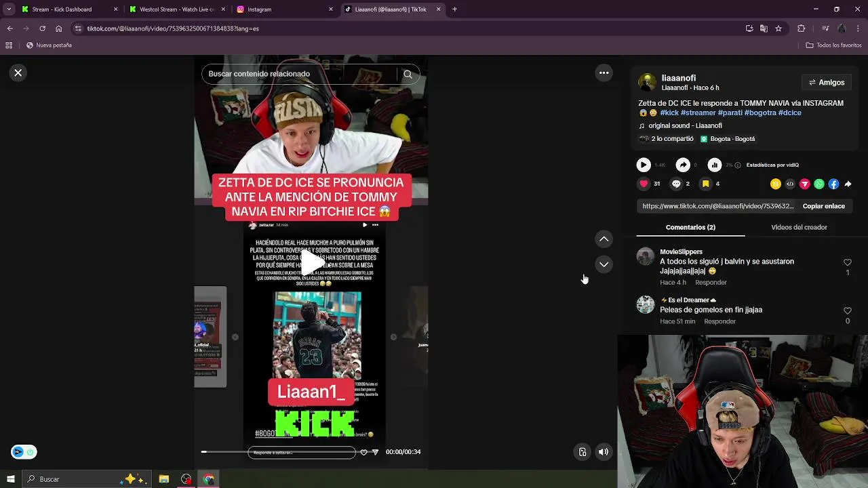
Task: Switch to Instagram browser tab
Action: pyautogui.click(x=285, y=9)
